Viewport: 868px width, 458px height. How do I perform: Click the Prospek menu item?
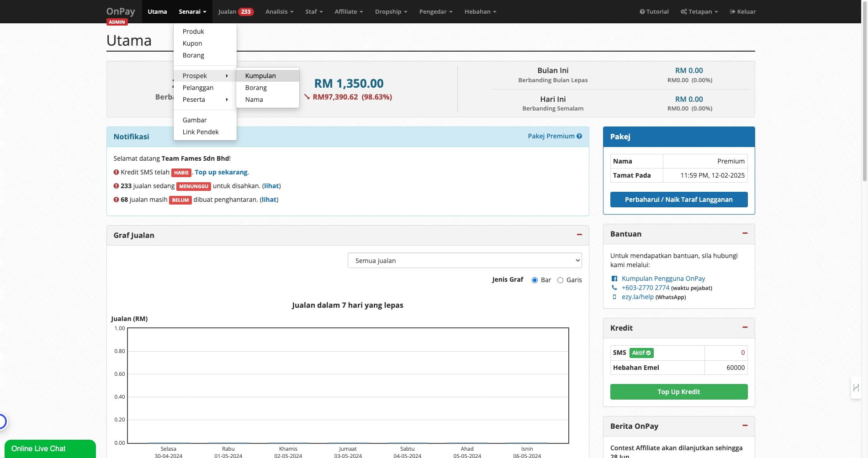[x=205, y=76]
